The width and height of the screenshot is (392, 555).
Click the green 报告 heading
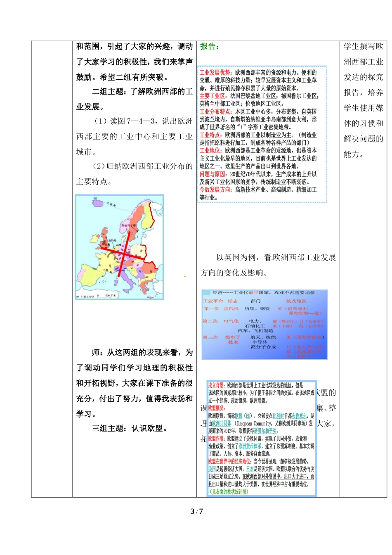tap(210, 47)
